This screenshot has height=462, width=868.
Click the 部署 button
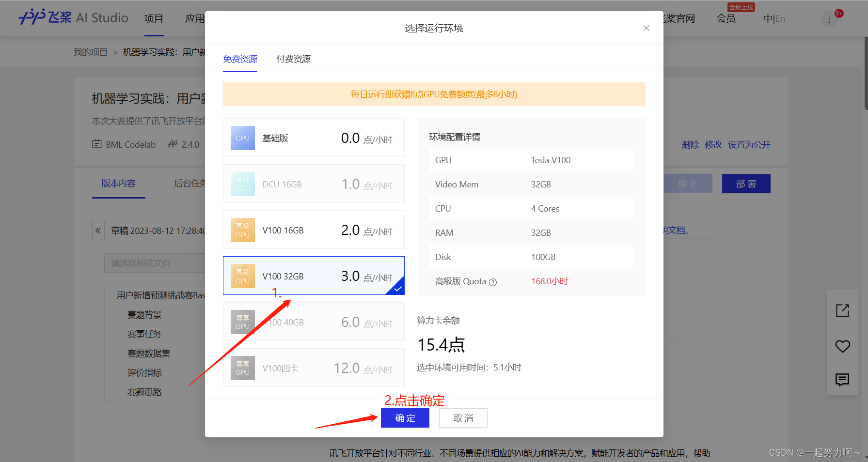point(746,184)
